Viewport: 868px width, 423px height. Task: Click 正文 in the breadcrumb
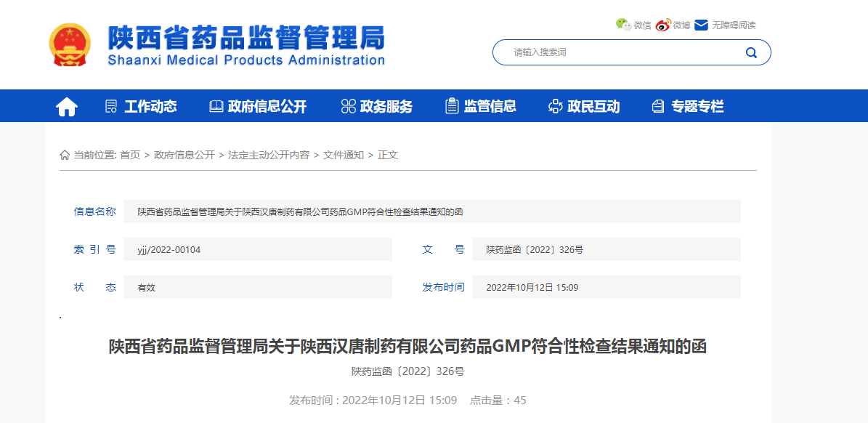pos(388,155)
